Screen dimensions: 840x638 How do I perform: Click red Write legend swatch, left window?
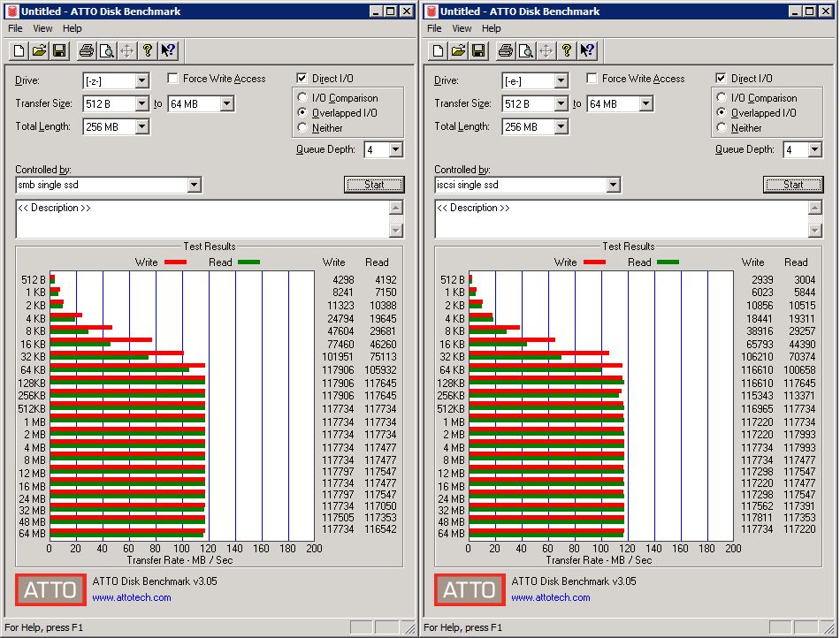(x=175, y=262)
